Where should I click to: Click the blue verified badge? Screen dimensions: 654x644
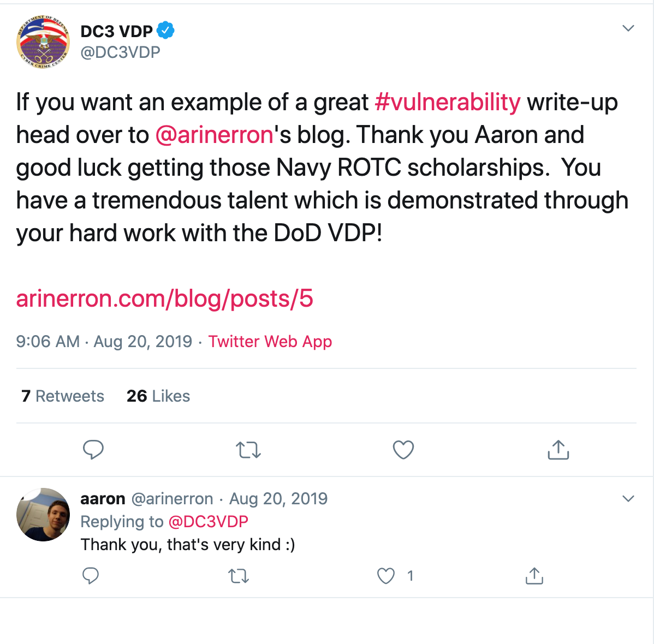[165, 31]
